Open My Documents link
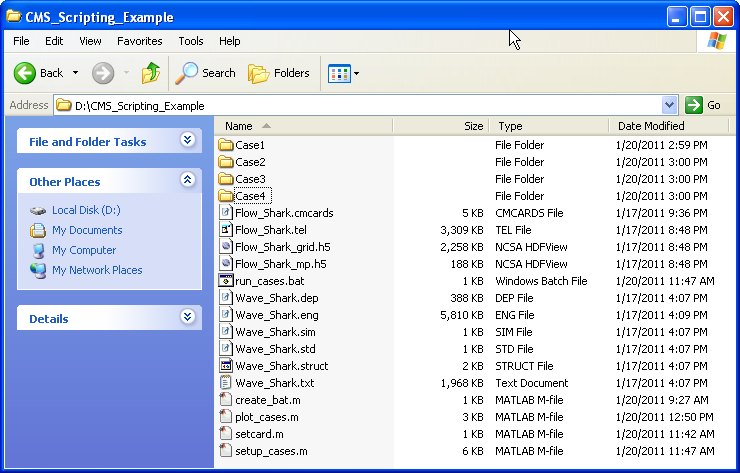The image size is (740, 473). click(87, 230)
